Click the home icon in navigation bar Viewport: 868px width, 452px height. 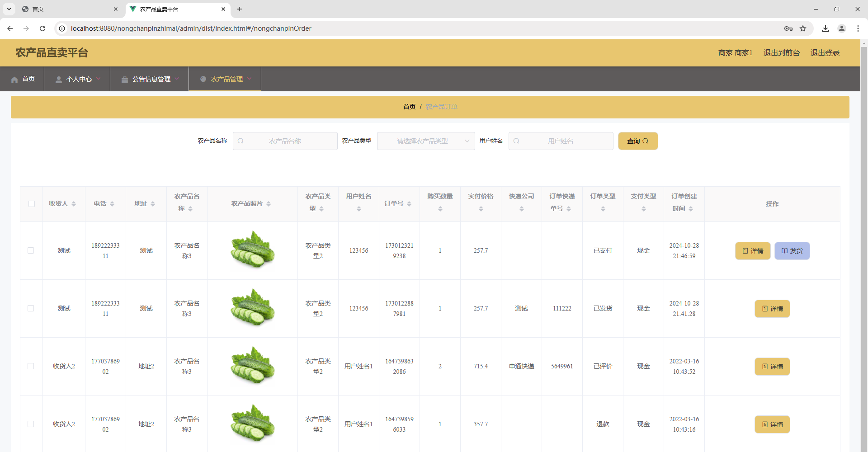14,80
